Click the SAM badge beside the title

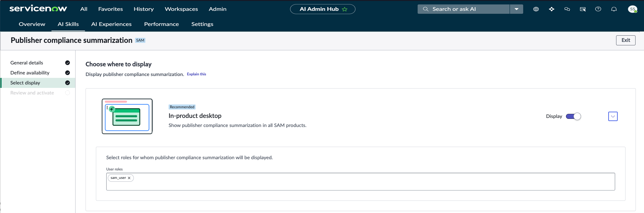pos(140,40)
